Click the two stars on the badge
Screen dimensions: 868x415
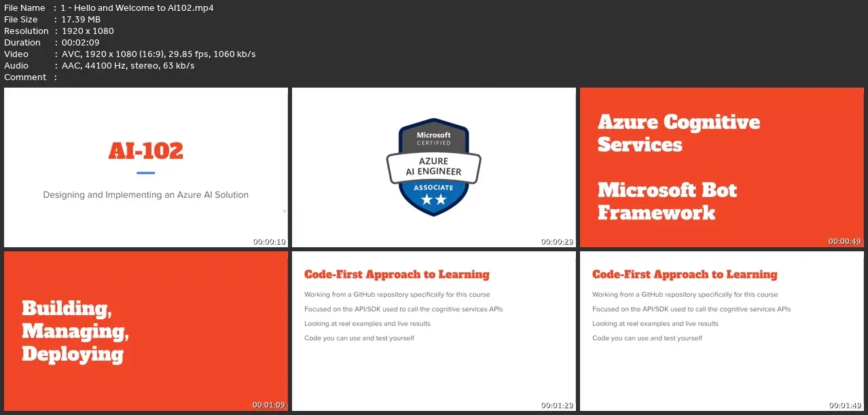click(x=434, y=200)
